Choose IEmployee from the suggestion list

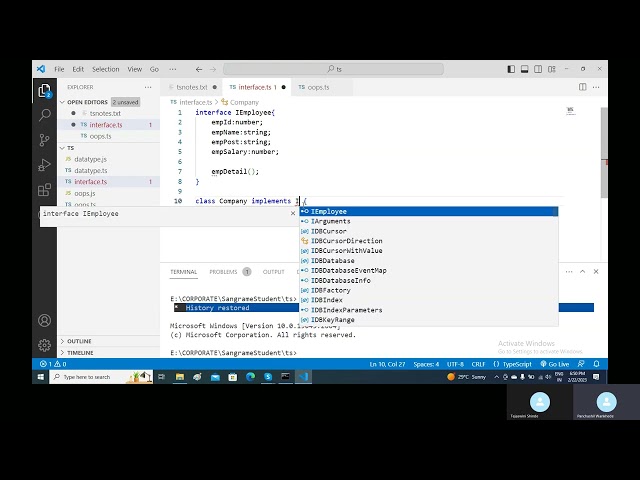tap(429, 211)
